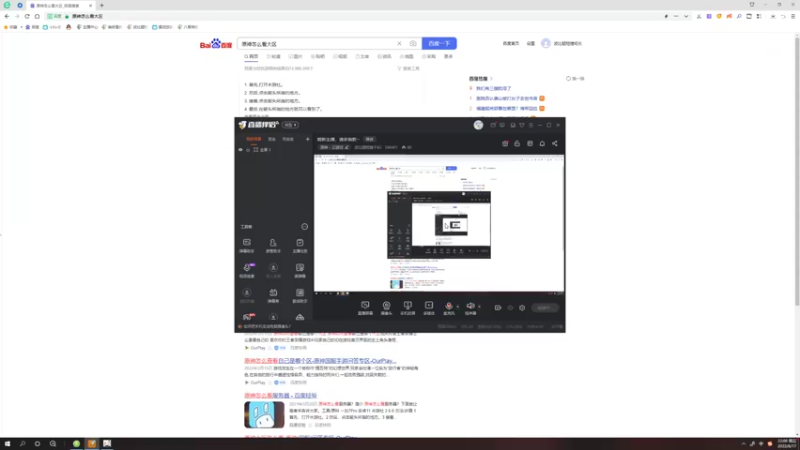Toggle the eye visibility icon of the 全屏1 source

[x=240, y=150]
